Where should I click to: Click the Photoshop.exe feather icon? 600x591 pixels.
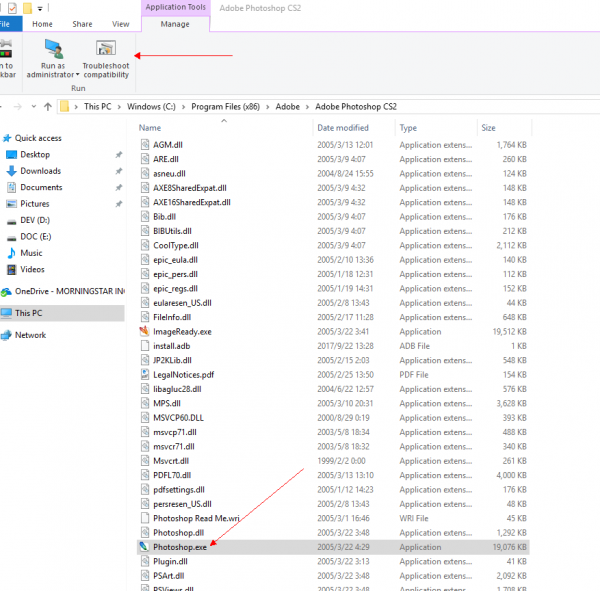144,547
